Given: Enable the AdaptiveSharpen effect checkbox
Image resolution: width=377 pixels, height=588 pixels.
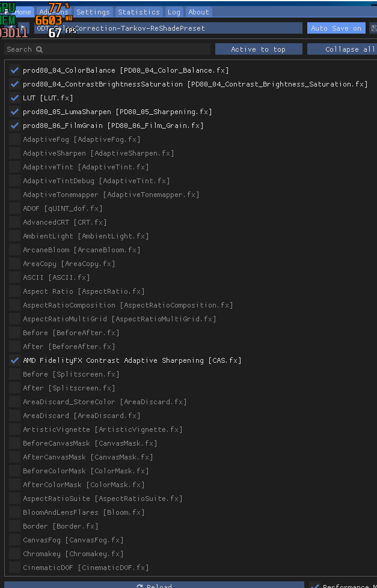Looking at the screenshot, I should (14, 153).
